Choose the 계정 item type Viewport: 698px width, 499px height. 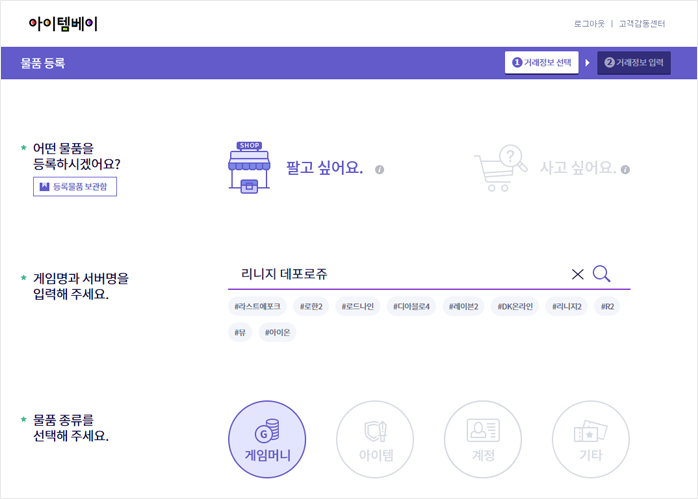tap(483, 439)
